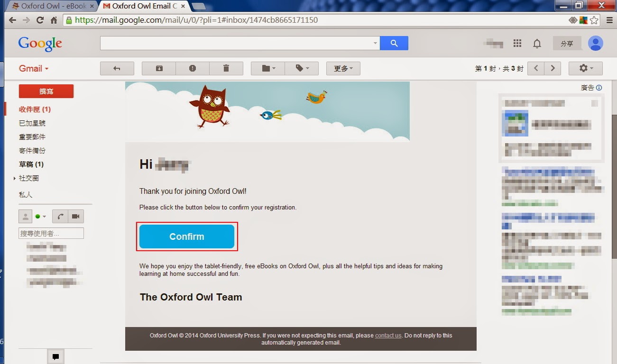Go to the browser Home icon
The width and height of the screenshot is (617, 364).
point(54,20)
